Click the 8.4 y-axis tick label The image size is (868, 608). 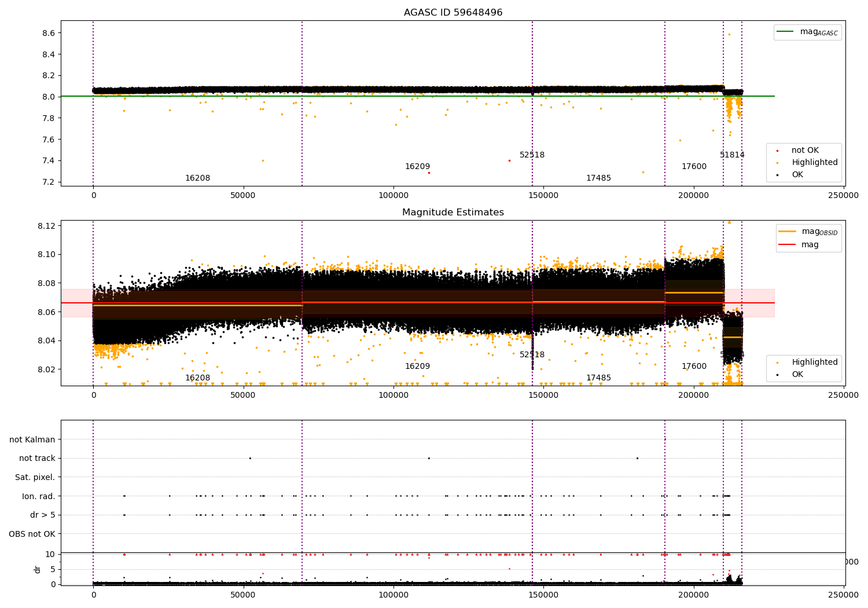(49, 54)
